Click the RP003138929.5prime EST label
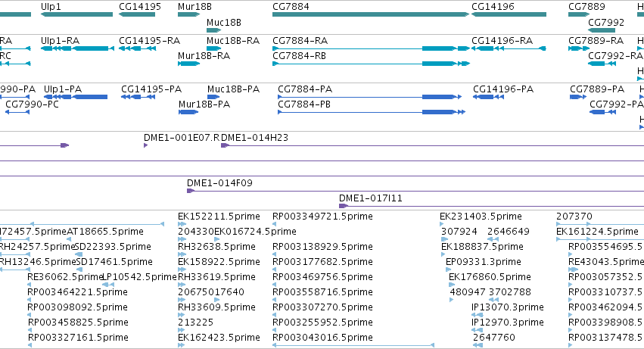Screen dimensions: 644x349 pyautogui.click(x=323, y=247)
